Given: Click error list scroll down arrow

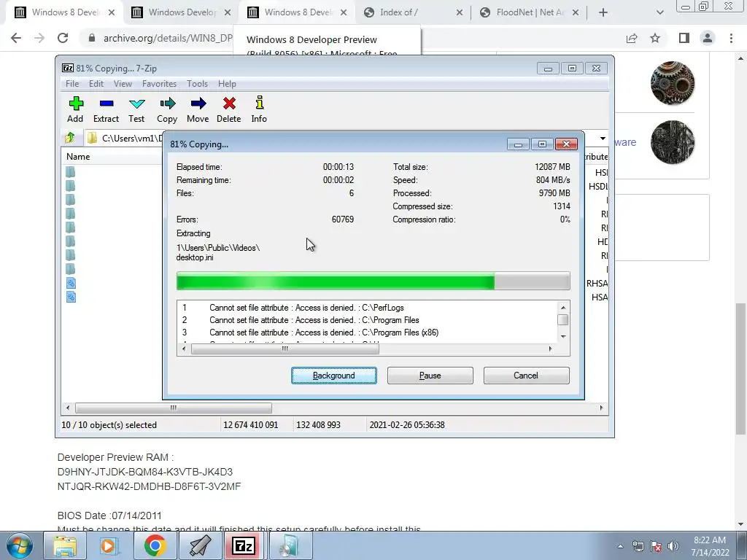Looking at the screenshot, I should click(563, 337).
